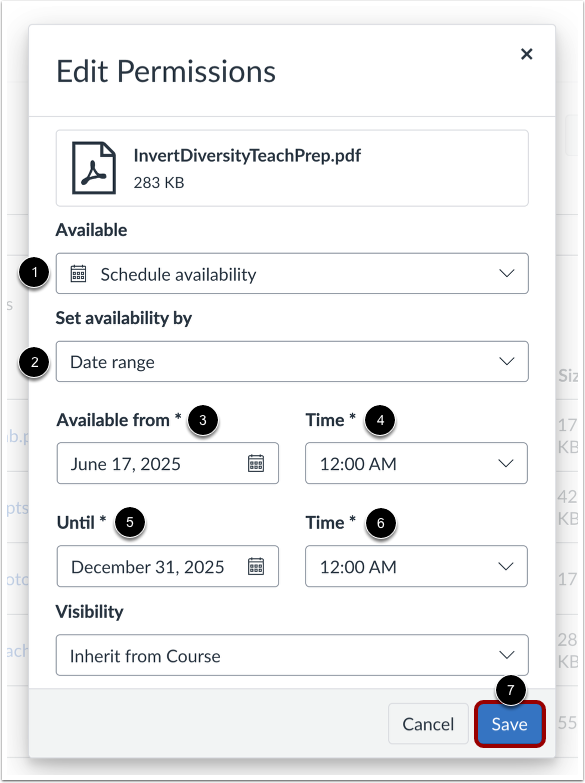Click the PDF file icon
The height and width of the screenshot is (783, 585).
(x=94, y=168)
